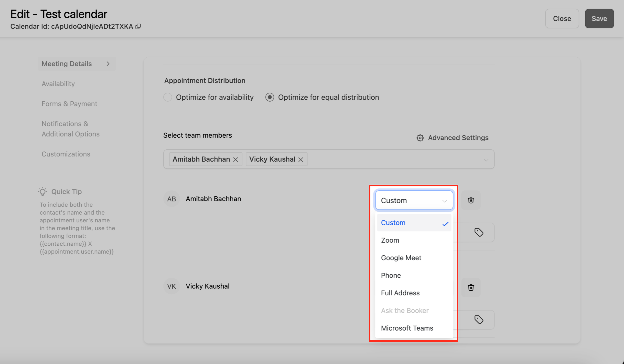Collapse the Custom location dropdown
The width and height of the screenshot is (624, 364).
(x=444, y=201)
